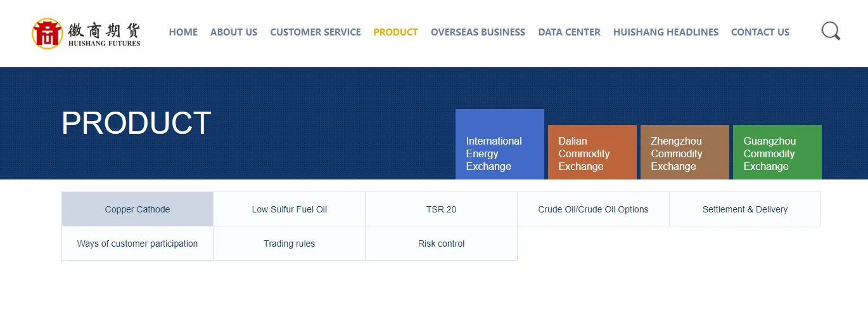
Task: Open the ABOUT US menu
Action: click(x=234, y=32)
